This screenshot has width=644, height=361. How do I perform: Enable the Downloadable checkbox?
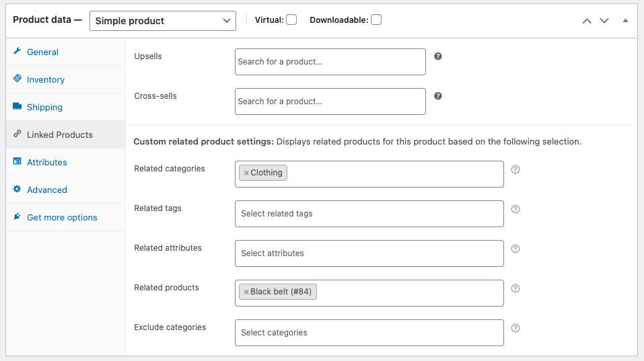[375, 19]
